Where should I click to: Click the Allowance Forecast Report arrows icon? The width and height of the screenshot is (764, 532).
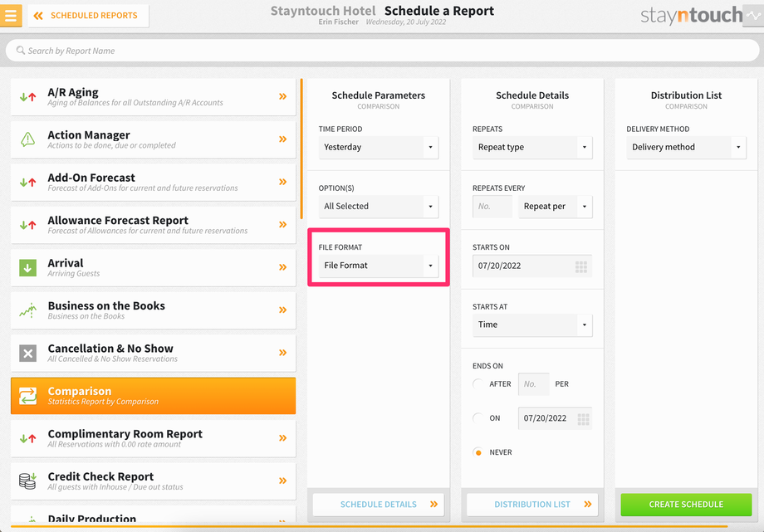27,225
